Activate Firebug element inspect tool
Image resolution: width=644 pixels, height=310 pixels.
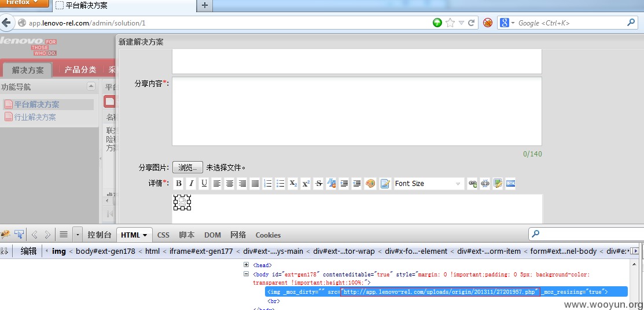coord(19,234)
